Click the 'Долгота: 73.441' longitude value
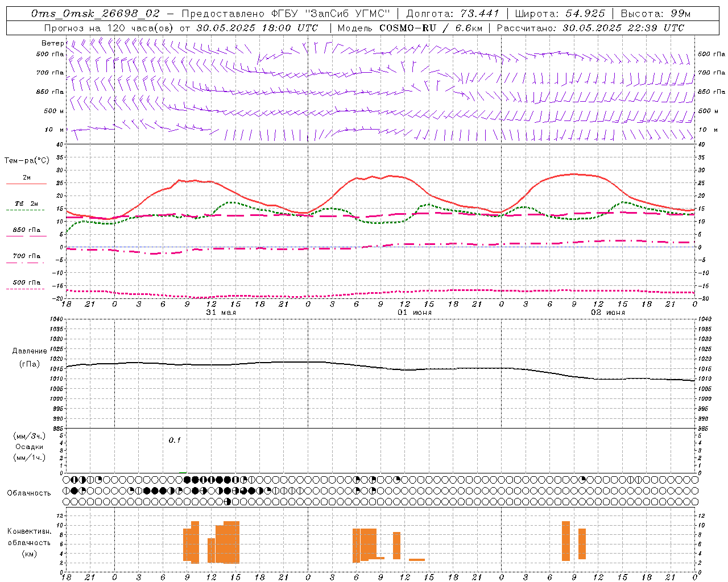This screenshot has height=582, width=728. pos(453,14)
